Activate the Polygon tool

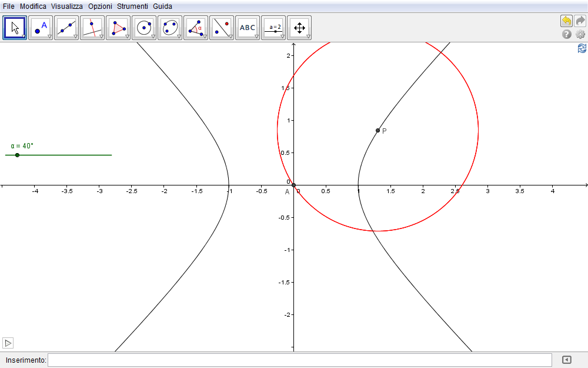pos(118,28)
